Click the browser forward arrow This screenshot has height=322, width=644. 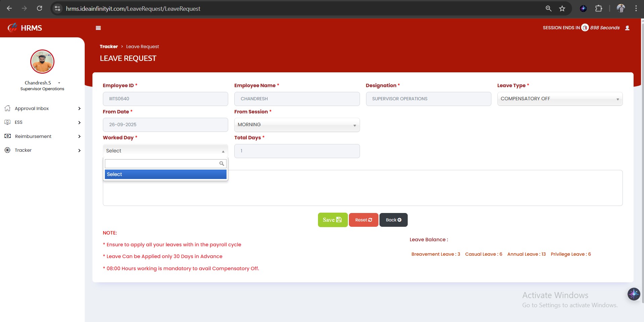point(24,8)
